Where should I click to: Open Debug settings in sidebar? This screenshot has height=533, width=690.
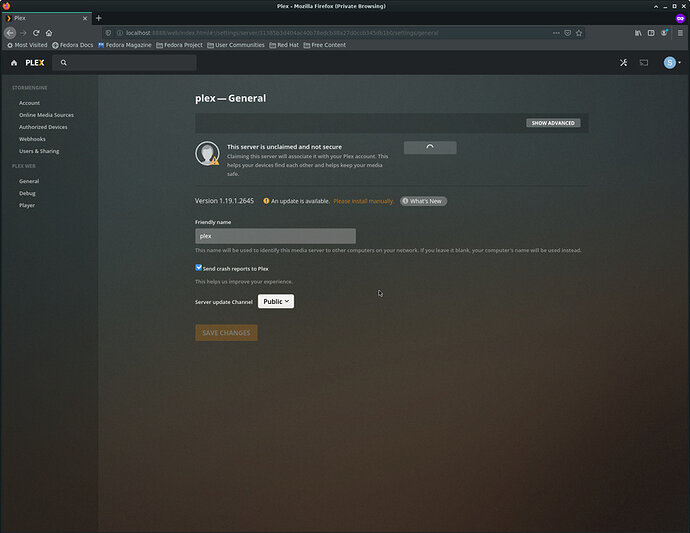27,193
